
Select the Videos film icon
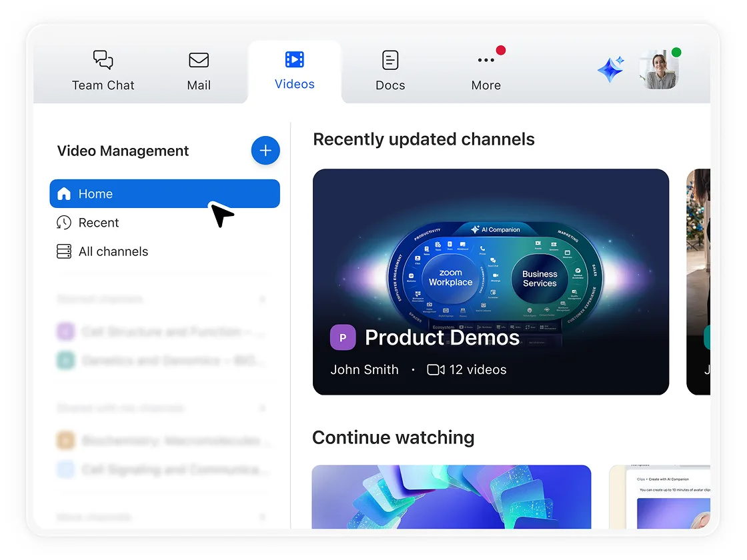(294, 59)
